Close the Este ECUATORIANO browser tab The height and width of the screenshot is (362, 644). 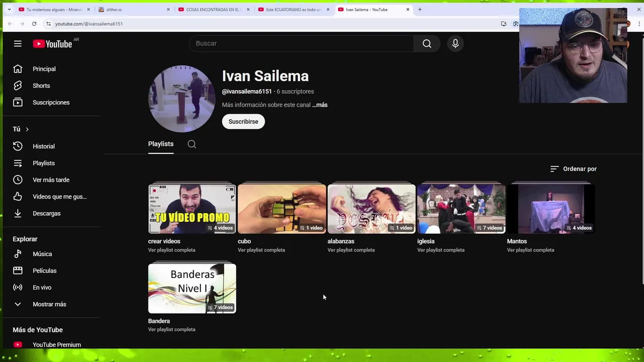(328, 10)
